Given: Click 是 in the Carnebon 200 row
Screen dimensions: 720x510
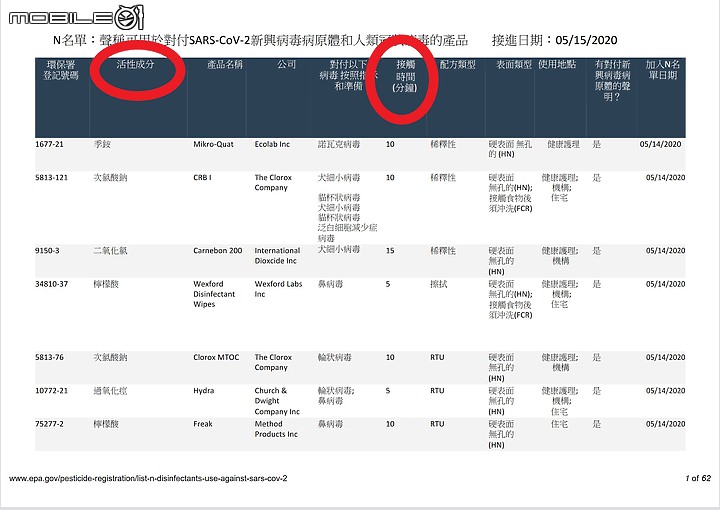Looking at the screenshot, I should click(x=596, y=251).
